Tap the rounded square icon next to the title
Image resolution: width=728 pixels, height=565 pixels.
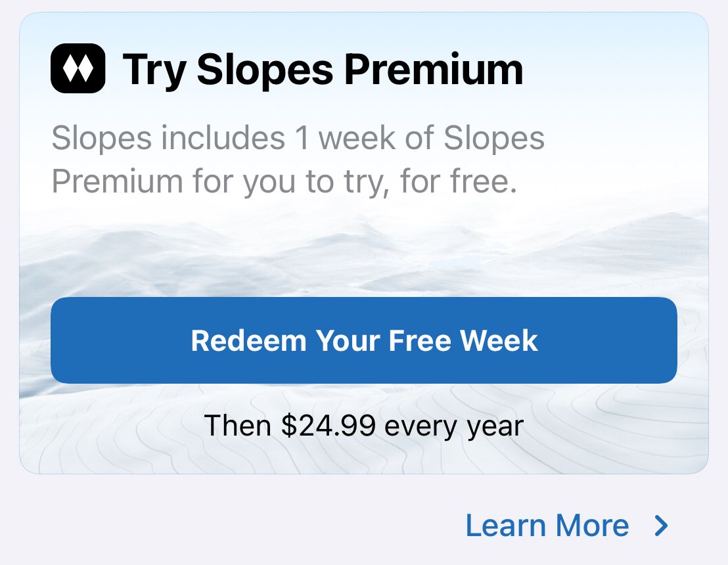pyautogui.click(x=78, y=68)
